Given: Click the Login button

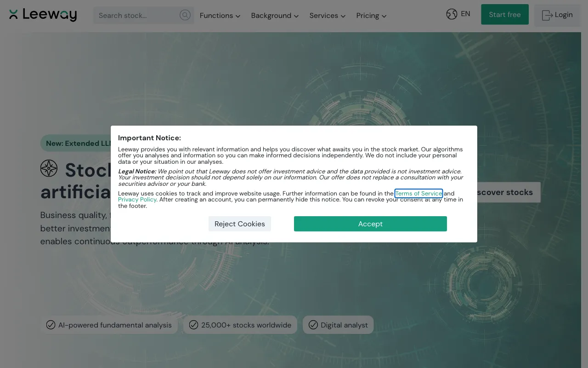Looking at the screenshot, I should 557,15.
